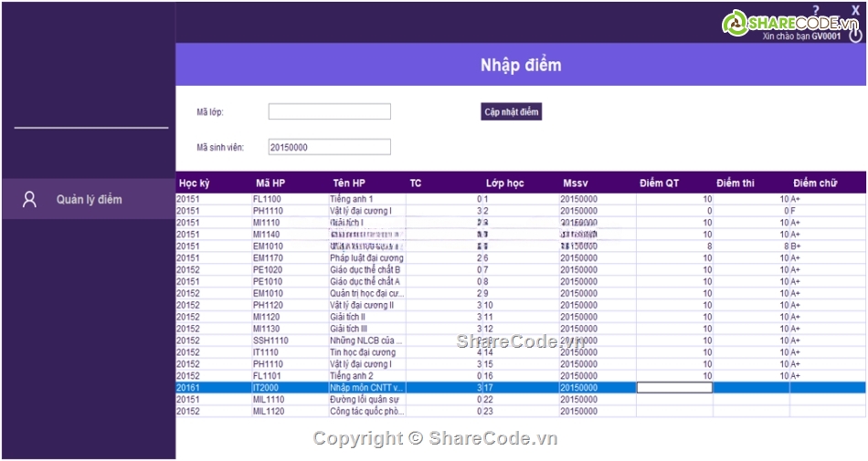Select the MI1140 course code cell

[x=291, y=235]
